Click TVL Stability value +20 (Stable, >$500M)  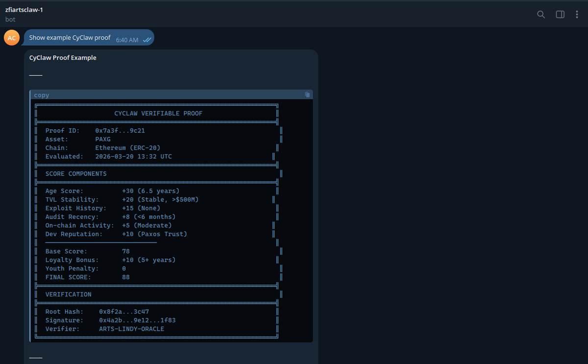pyautogui.click(x=160, y=199)
